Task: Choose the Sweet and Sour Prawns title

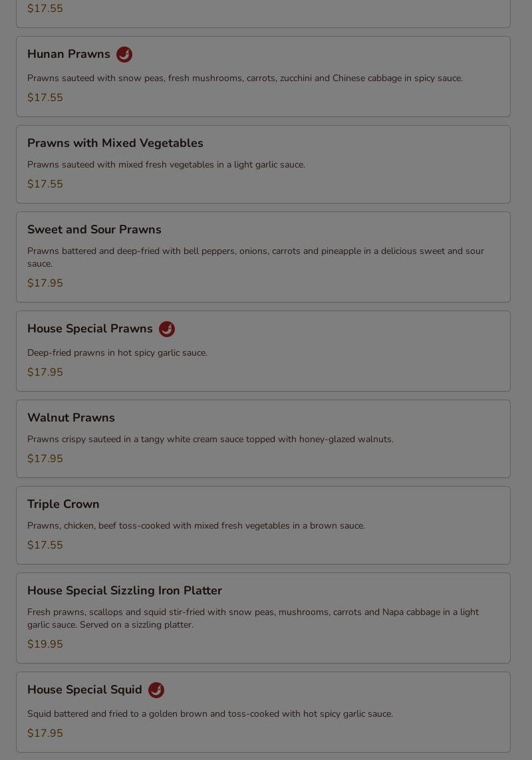Action: click(x=94, y=229)
